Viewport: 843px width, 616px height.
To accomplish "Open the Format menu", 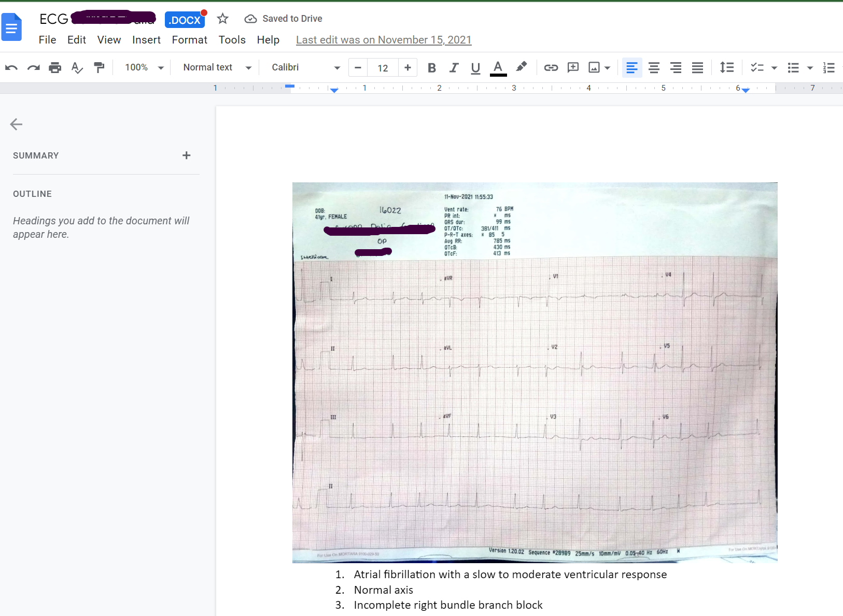I will pos(189,40).
